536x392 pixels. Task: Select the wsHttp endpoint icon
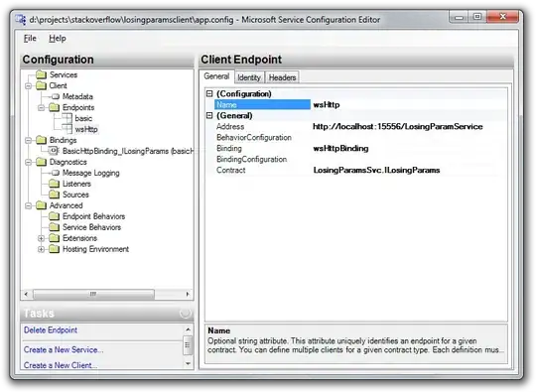point(67,129)
